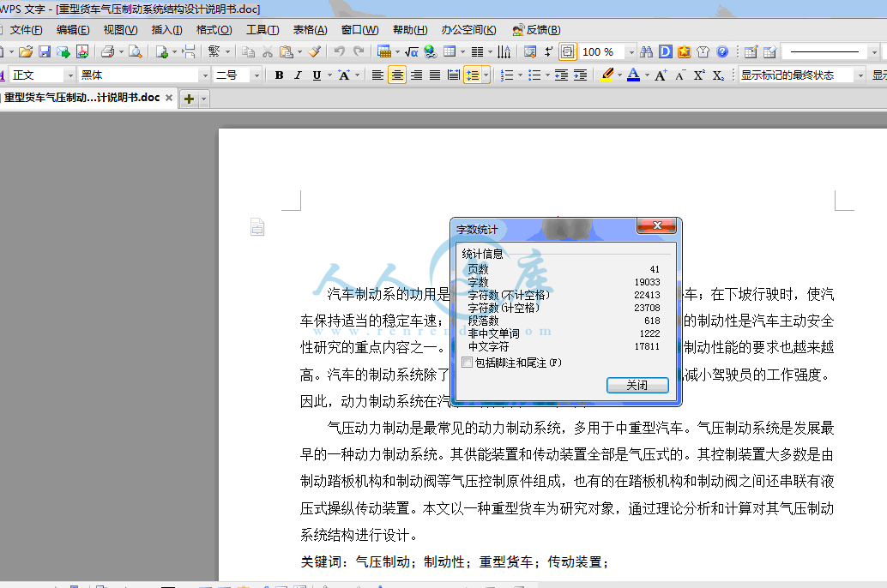Image resolution: width=887 pixels, height=588 pixels.
Task: Activate the format painter brush
Action: pyautogui.click(x=315, y=52)
